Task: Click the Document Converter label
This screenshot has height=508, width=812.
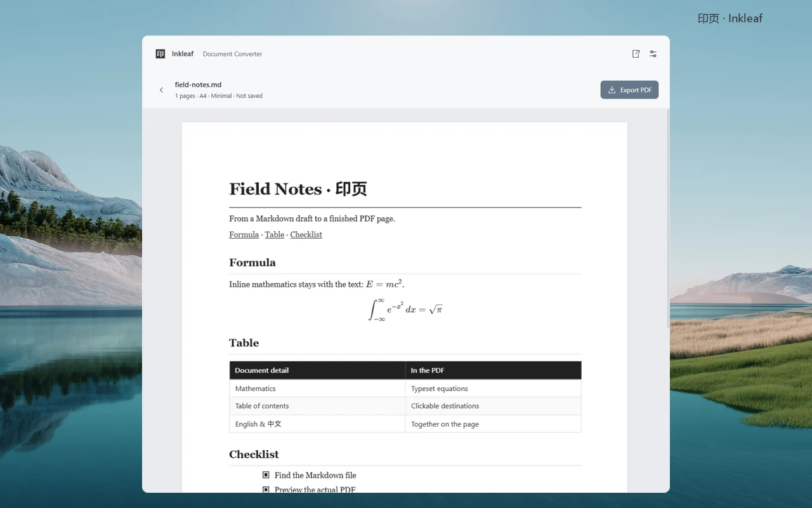Action: pyautogui.click(x=232, y=54)
